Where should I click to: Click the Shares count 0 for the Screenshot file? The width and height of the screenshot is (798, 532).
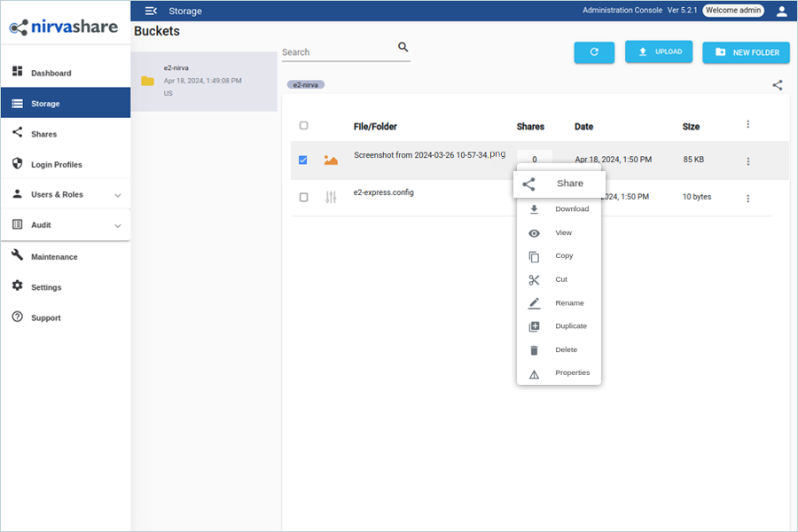click(x=535, y=160)
